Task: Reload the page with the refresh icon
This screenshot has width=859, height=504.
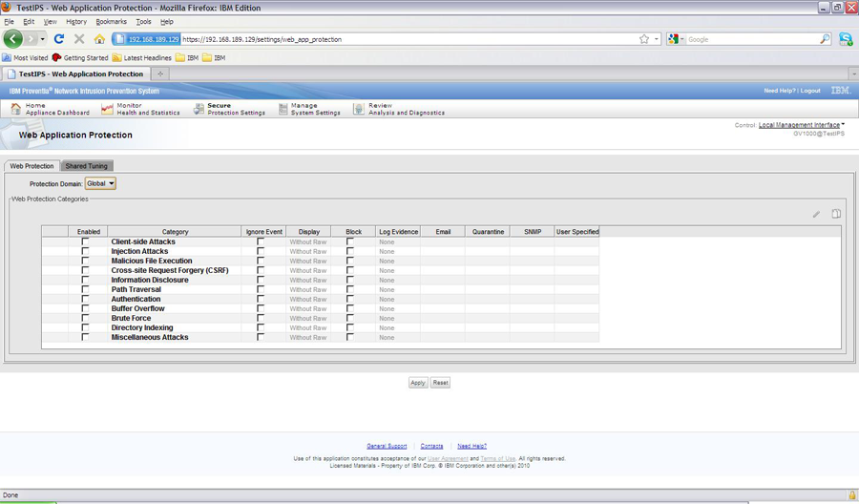Action: coord(59,39)
